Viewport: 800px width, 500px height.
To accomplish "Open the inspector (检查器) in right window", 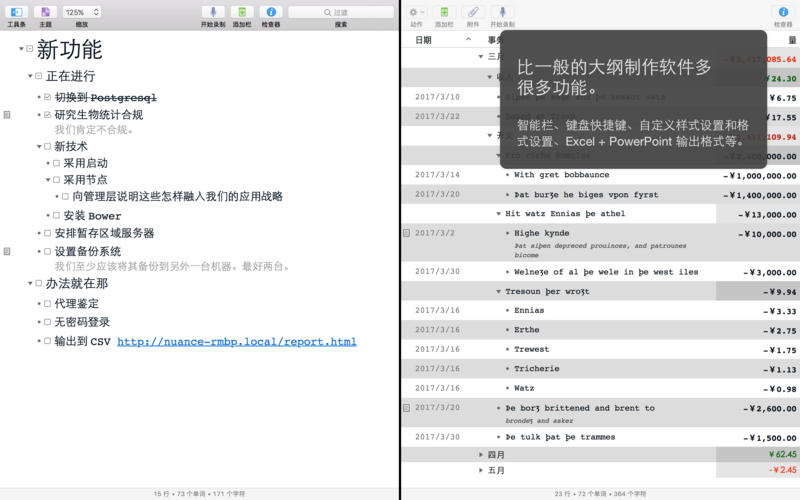I will [783, 12].
